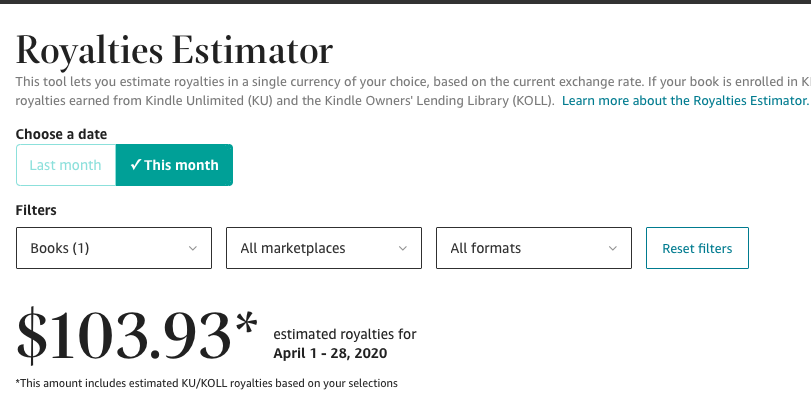Click the chevron arrow in formats filter
Viewport: 811px width, 401px height.
tap(612, 248)
